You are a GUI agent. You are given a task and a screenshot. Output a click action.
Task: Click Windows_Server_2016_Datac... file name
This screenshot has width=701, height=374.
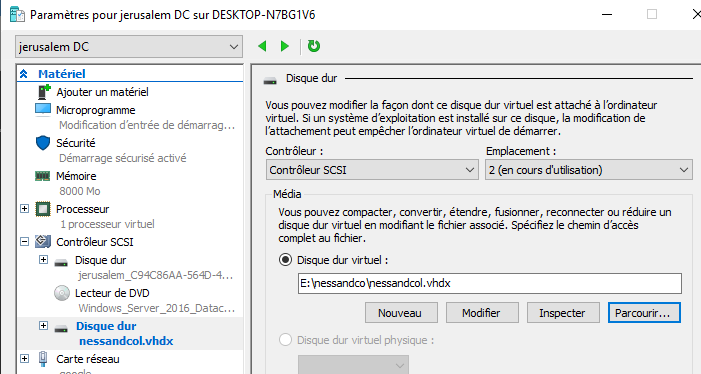(x=156, y=308)
